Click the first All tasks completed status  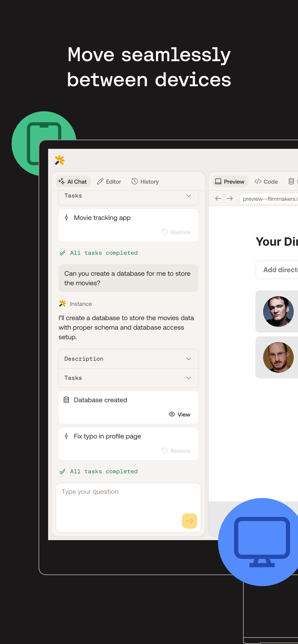(x=99, y=253)
